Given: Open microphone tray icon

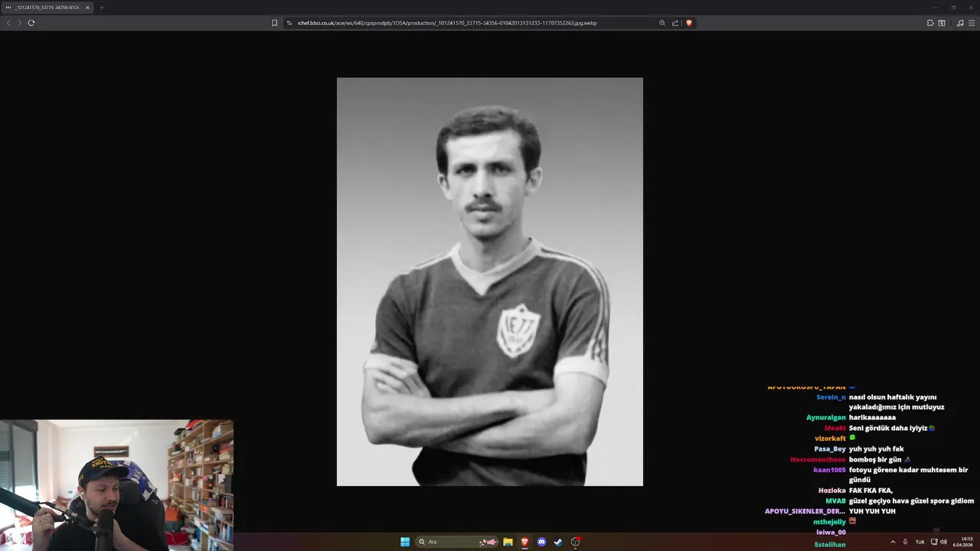Looking at the screenshot, I should tap(906, 542).
